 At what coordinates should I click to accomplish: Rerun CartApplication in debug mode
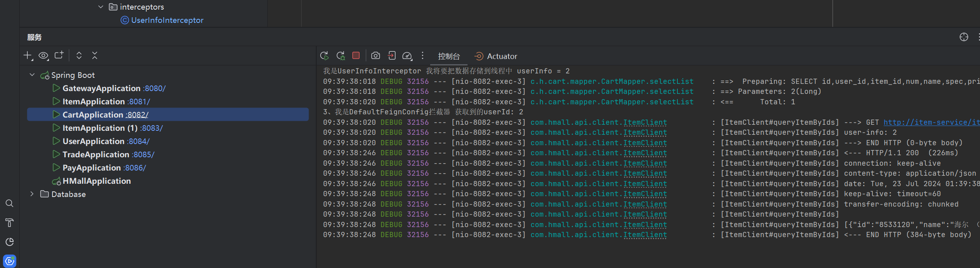(x=340, y=56)
